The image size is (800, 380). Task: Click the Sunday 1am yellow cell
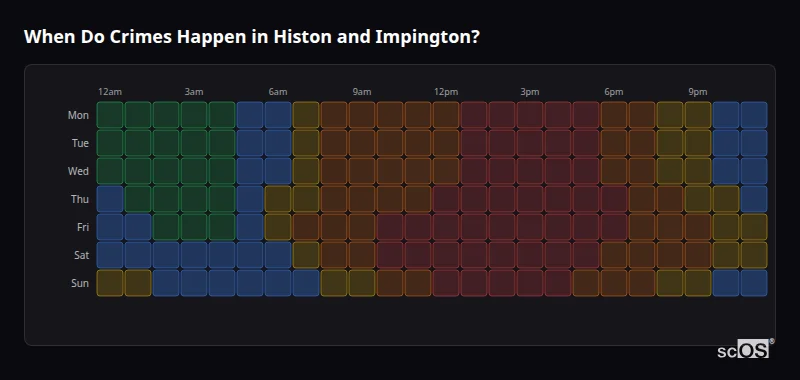(x=138, y=283)
